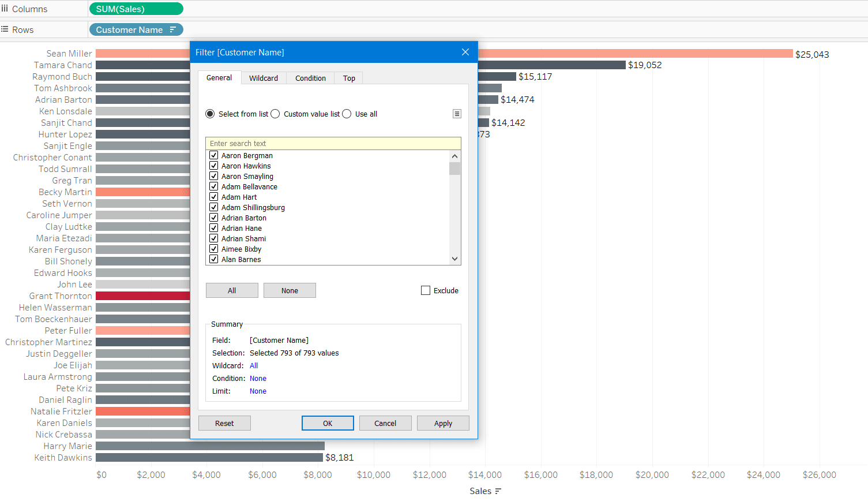Open the list options menu icon in the filter dialog
Screen dimensions: 868x501
[457, 114]
